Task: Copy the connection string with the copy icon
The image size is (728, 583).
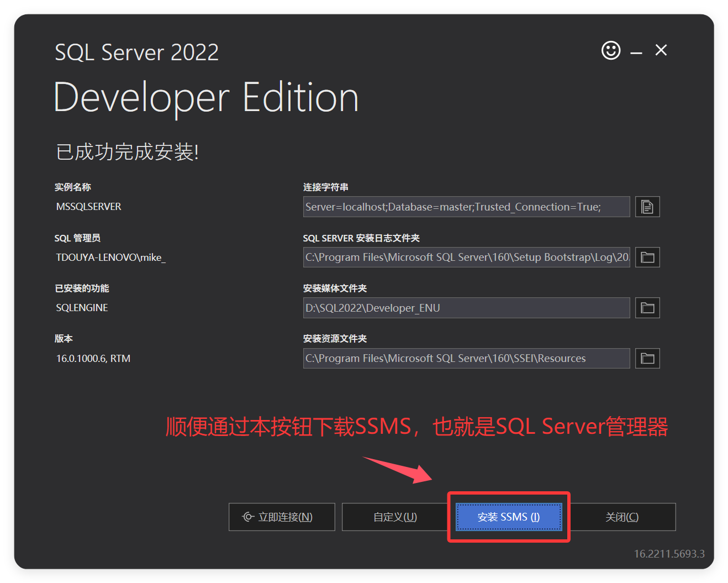Action: (647, 207)
